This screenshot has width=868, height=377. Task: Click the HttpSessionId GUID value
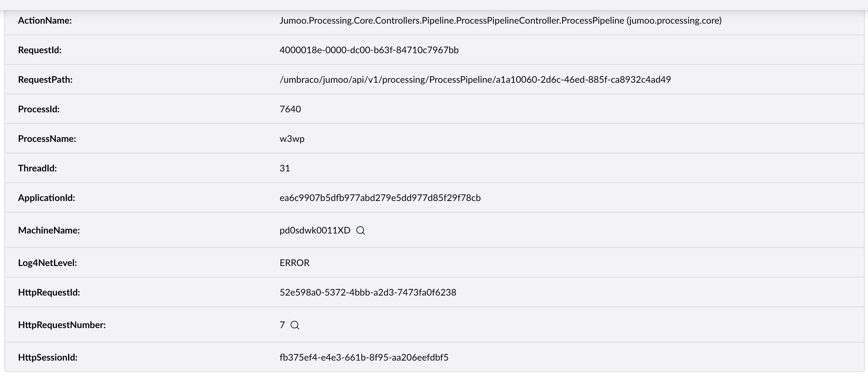click(x=364, y=358)
